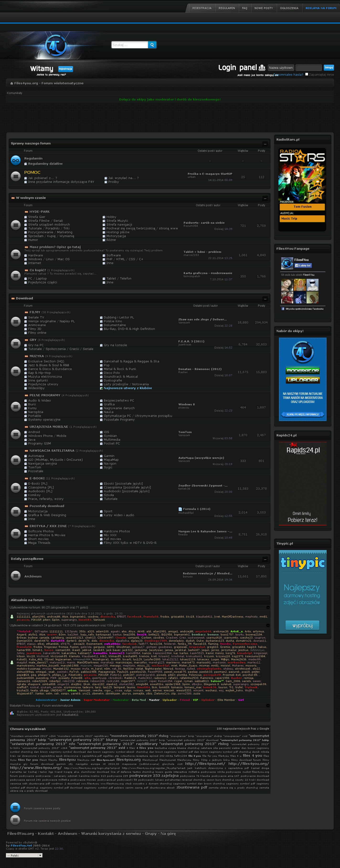Click the magnifier search button
This screenshot has height=868, width=340.
point(152,45)
